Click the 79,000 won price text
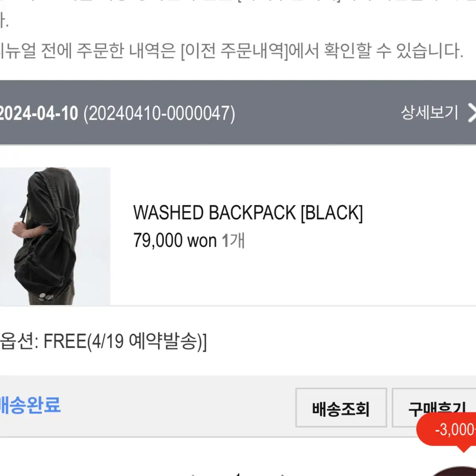476x476 pixels. tap(175, 240)
